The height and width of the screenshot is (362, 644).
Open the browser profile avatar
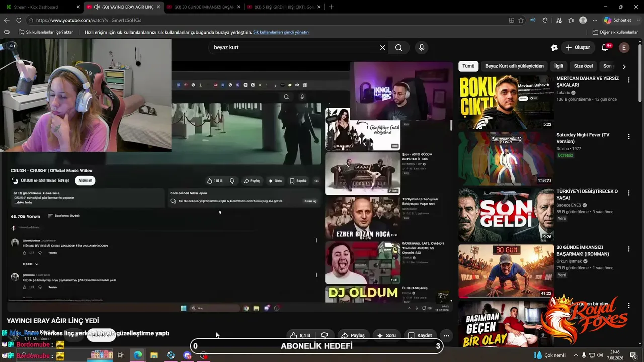583,20
